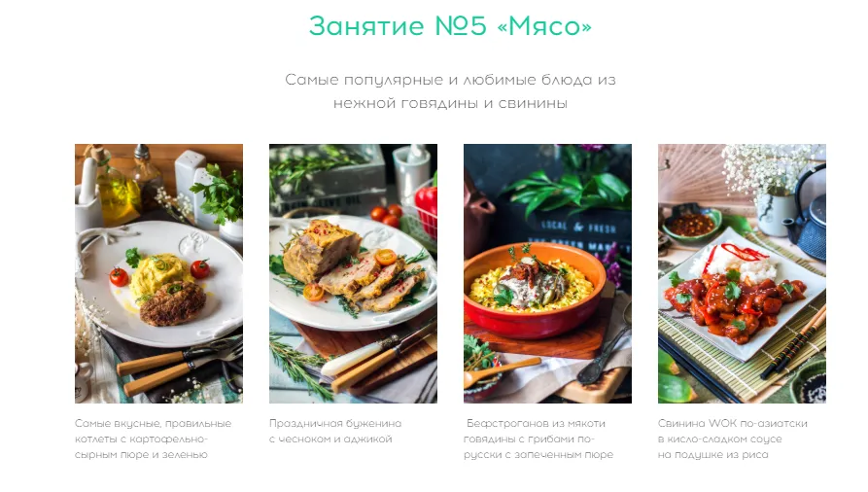Click the fried cutlet on the white plate
Screen dimensions: 868x492
click(x=173, y=303)
